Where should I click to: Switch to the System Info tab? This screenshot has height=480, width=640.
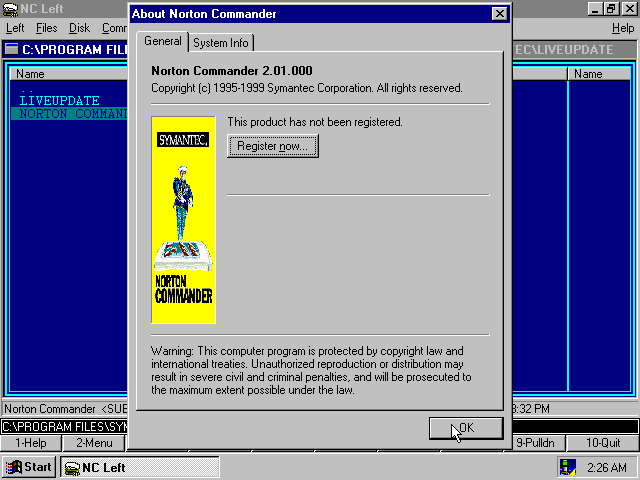click(x=221, y=43)
